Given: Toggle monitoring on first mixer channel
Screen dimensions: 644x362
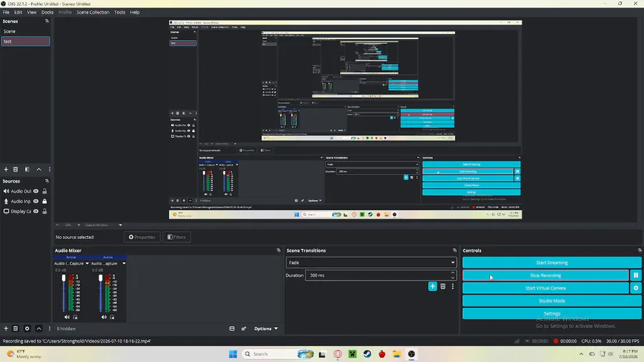Looking at the screenshot, I should [75, 317].
